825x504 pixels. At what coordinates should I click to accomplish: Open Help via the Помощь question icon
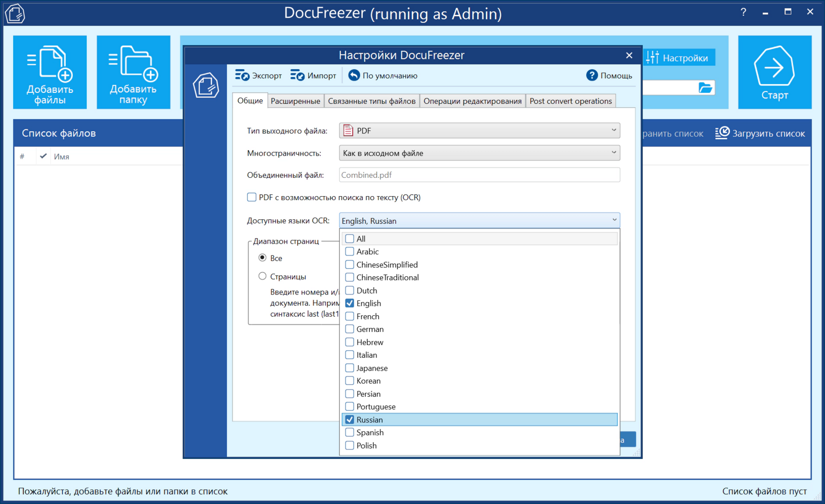(592, 75)
